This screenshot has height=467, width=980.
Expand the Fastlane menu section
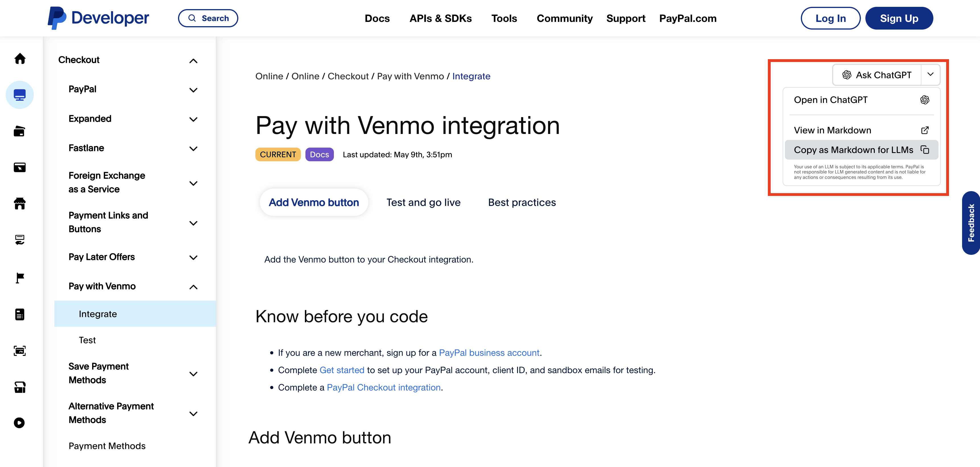(x=193, y=149)
